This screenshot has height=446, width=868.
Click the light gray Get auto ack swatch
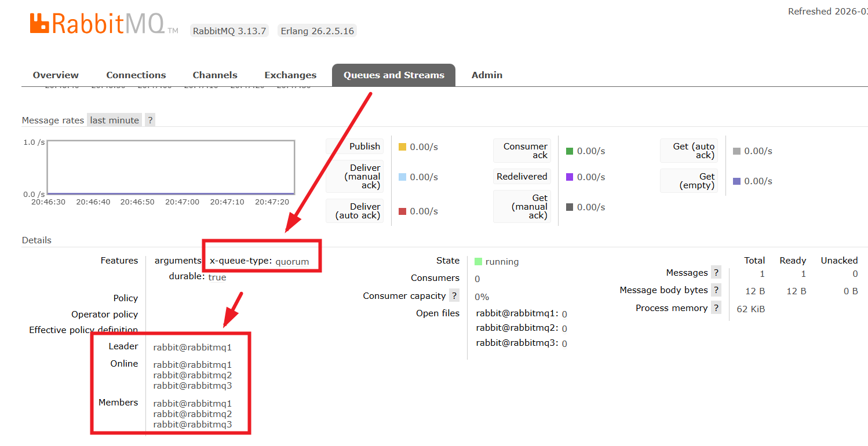point(736,151)
